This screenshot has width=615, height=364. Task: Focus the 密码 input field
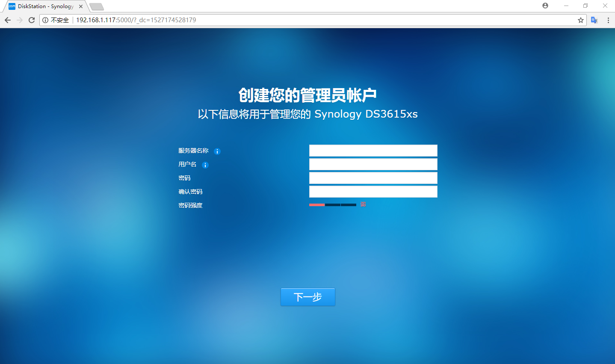(x=373, y=178)
